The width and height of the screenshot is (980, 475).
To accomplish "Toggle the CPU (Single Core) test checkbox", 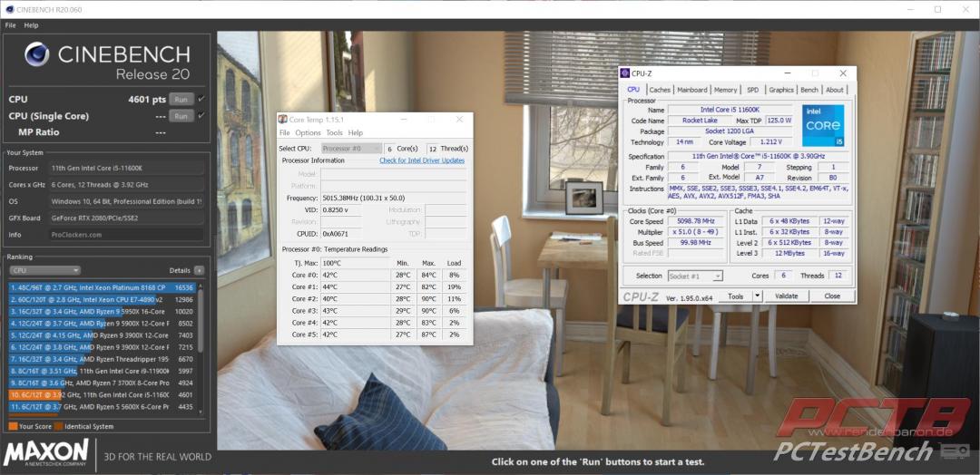I will coord(201,116).
